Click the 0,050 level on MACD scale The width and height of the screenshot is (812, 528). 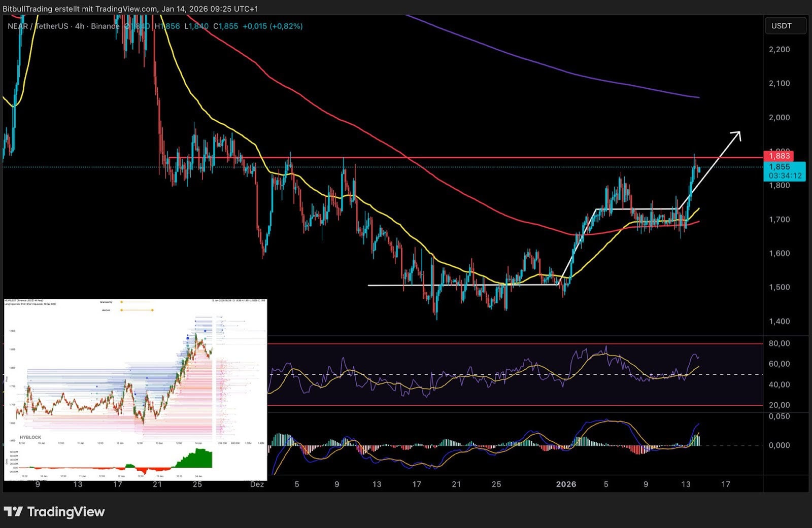tap(779, 416)
